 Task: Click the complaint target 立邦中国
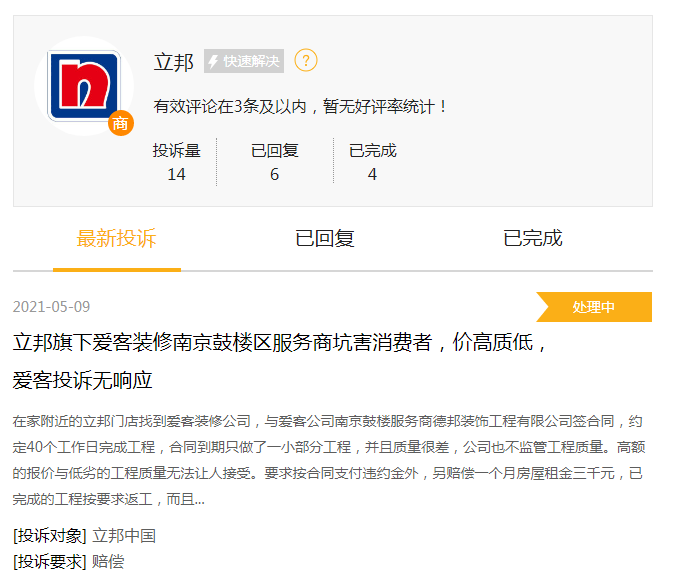[x=124, y=536]
